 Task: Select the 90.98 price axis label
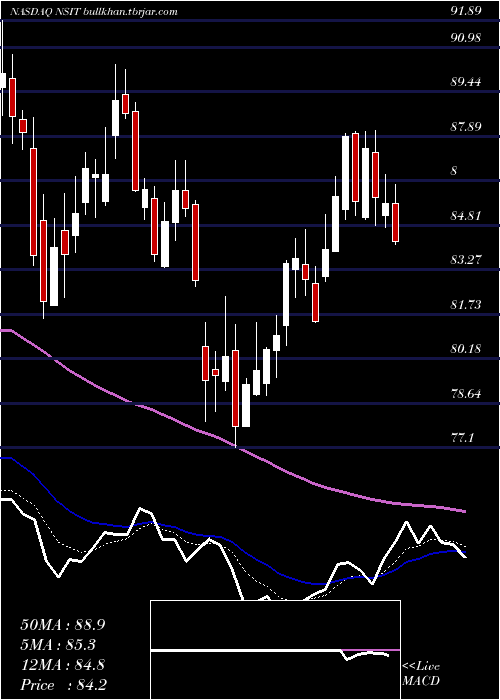pyautogui.click(x=466, y=38)
